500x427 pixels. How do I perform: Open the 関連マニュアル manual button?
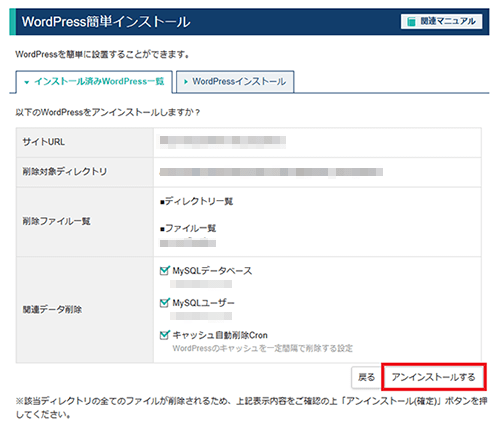point(441,22)
